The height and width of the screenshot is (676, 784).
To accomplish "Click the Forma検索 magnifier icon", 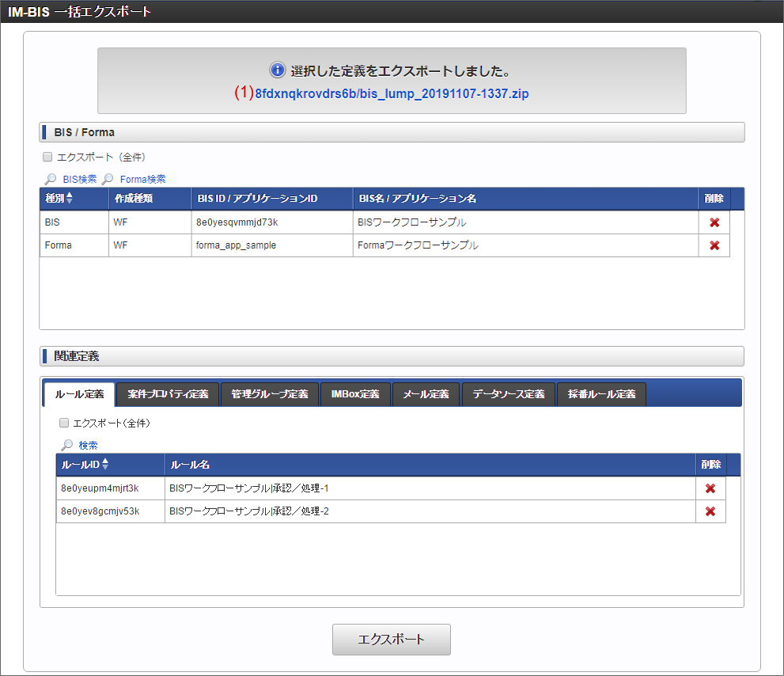I will coord(108,180).
